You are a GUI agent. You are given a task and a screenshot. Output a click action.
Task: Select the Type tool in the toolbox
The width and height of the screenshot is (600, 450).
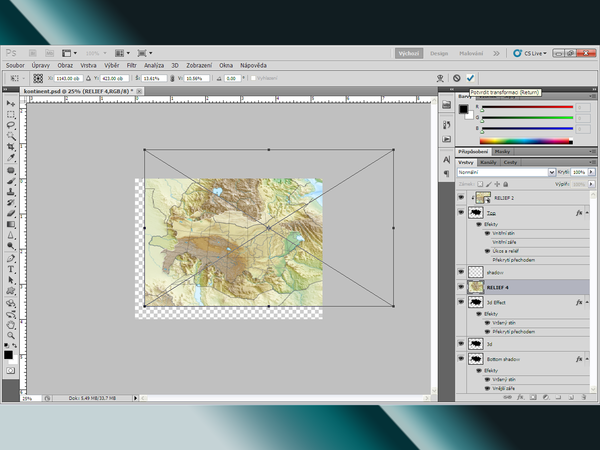pyautogui.click(x=10, y=268)
